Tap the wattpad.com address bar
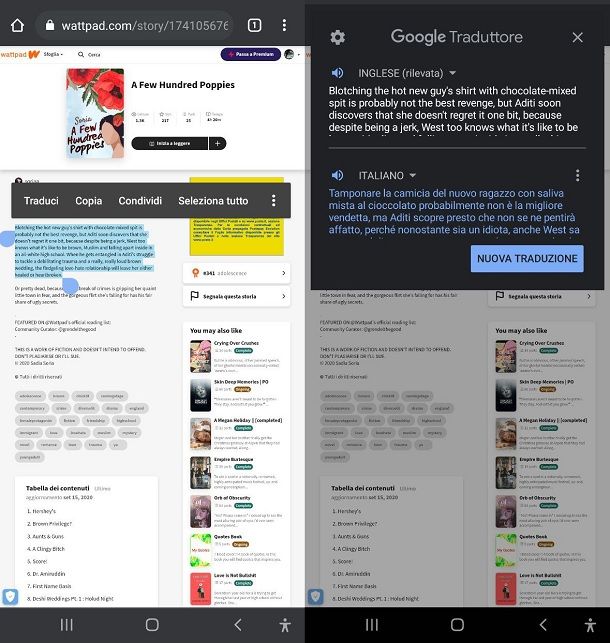The image size is (610, 643). (x=134, y=25)
